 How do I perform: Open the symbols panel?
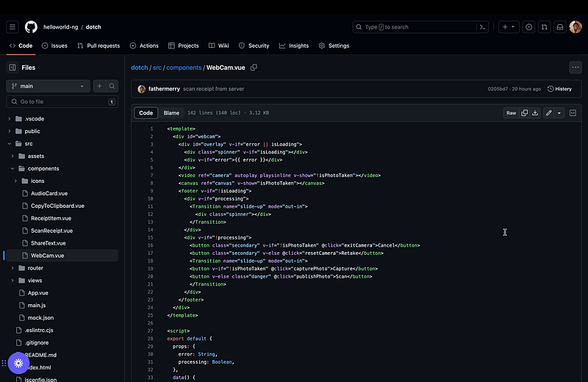click(573, 113)
